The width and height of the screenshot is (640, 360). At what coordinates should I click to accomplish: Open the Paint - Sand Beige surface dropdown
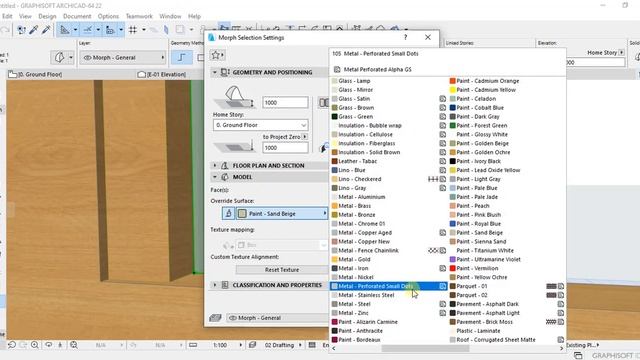[282, 213]
